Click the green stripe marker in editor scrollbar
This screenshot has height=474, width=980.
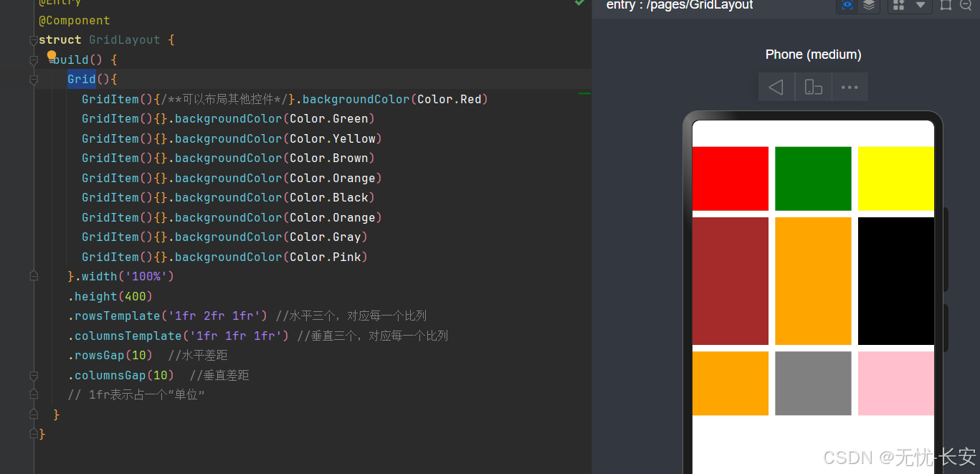coord(584,93)
